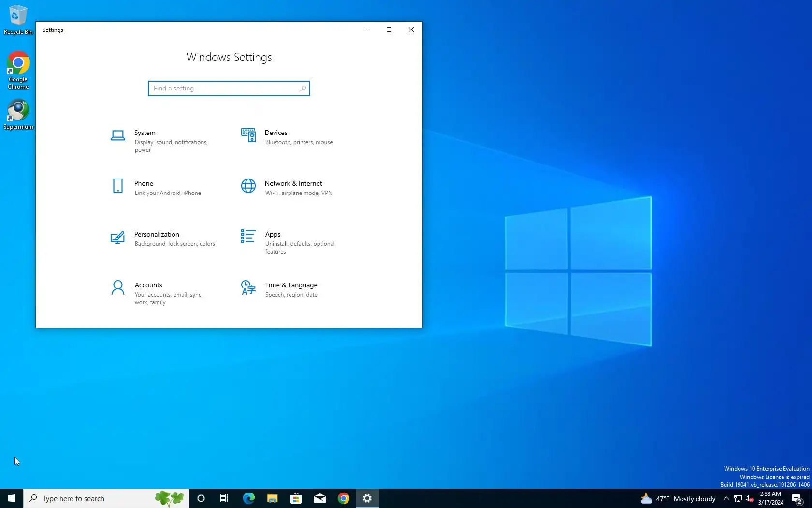812x508 pixels.
Task: Maximize the Settings window
Action: (389, 30)
